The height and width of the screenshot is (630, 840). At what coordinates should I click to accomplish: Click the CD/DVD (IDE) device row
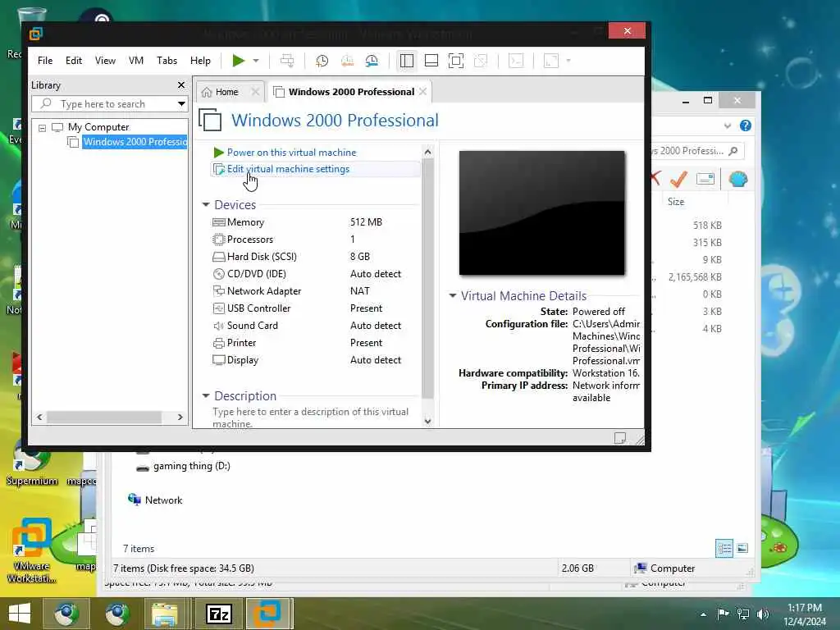pos(313,274)
